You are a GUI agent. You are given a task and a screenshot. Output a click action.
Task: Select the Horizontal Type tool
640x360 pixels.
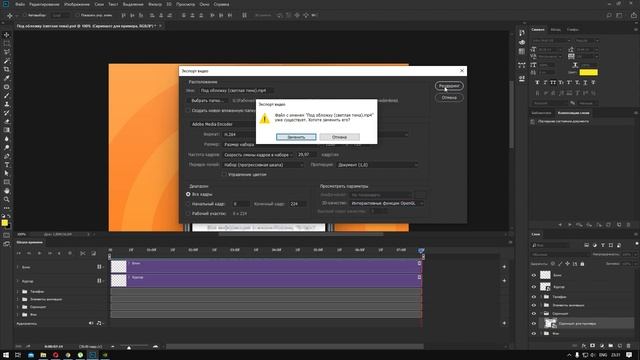click(x=7, y=164)
